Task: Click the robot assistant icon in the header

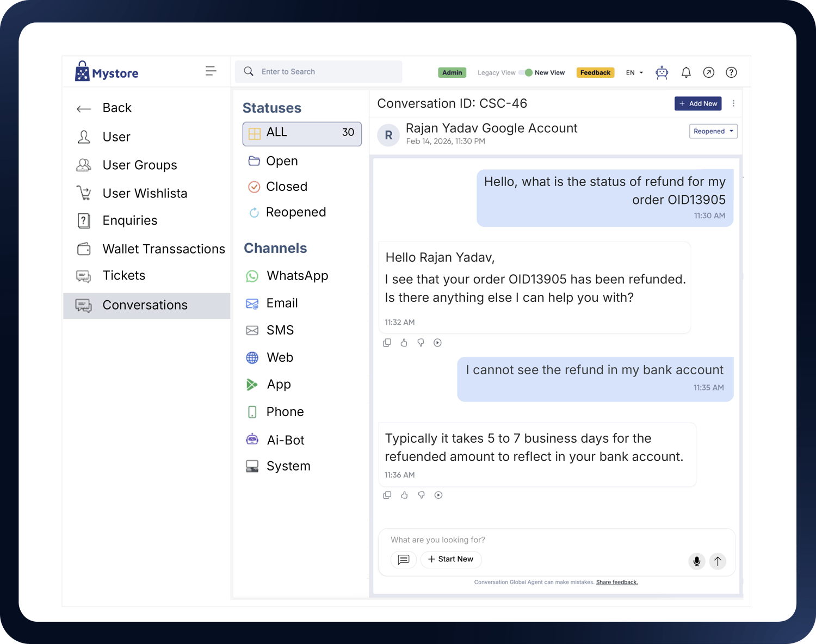Action: (662, 72)
